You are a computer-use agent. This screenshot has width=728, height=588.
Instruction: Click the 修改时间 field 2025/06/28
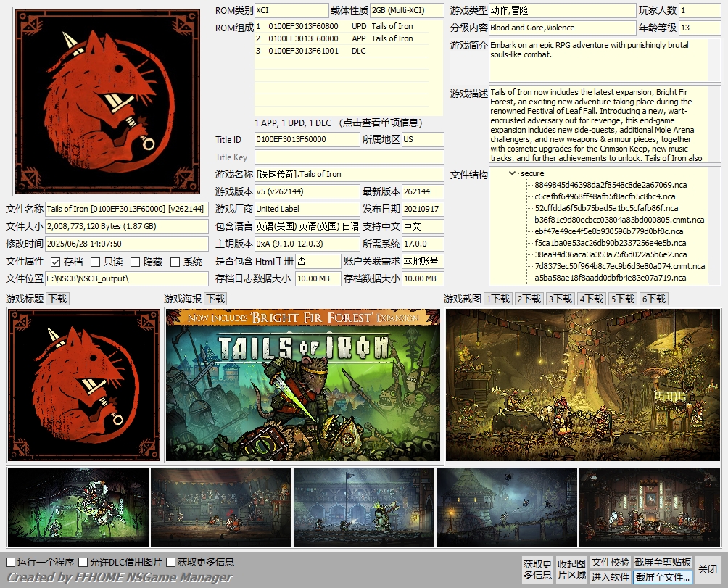pyautogui.click(x=126, y=244)
